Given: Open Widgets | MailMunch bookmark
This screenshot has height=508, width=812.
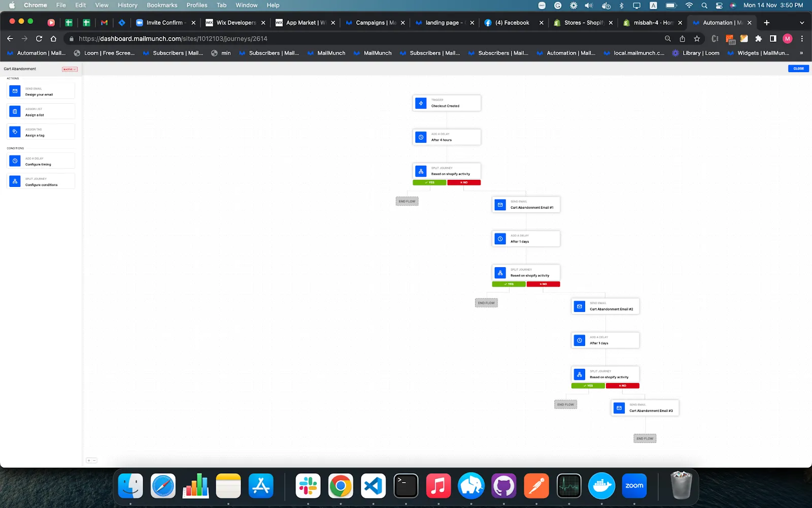Looking at the screenshot, I should (x=758, y=53).
